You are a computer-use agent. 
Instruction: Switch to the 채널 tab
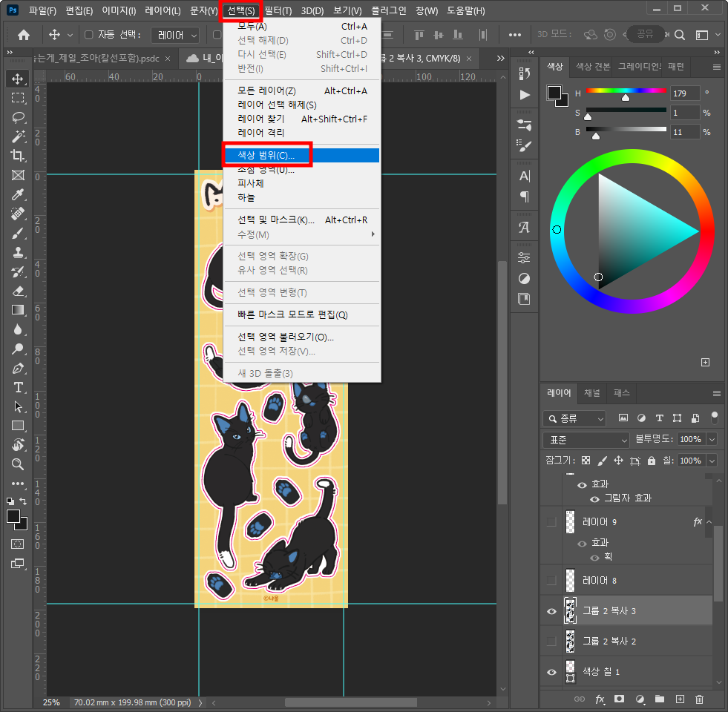[x=591, y=393]
